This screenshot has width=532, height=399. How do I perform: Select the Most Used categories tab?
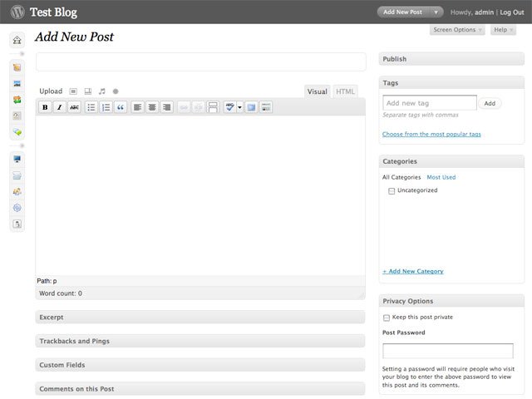click(x=441, y=177)
